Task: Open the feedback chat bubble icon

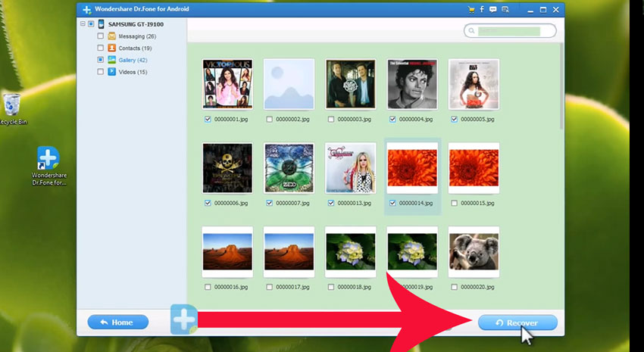Action: pos(493,9)
